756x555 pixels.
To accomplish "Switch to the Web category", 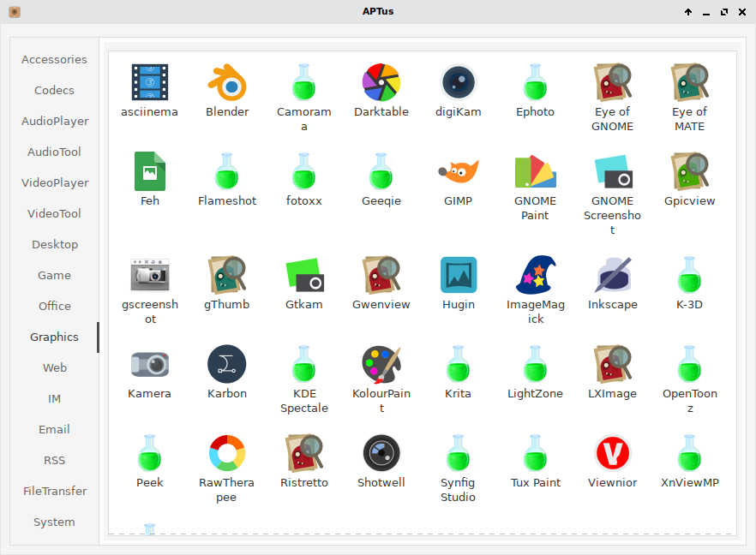I will tap(55, 367).
